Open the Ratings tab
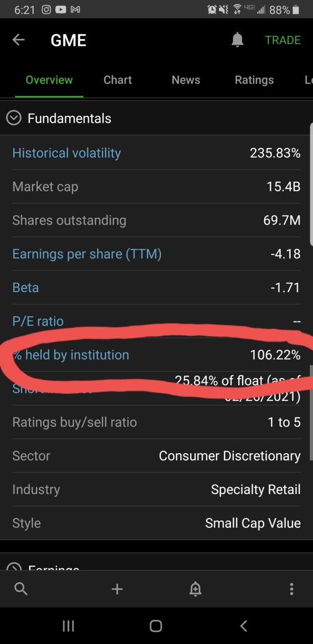 254,80
